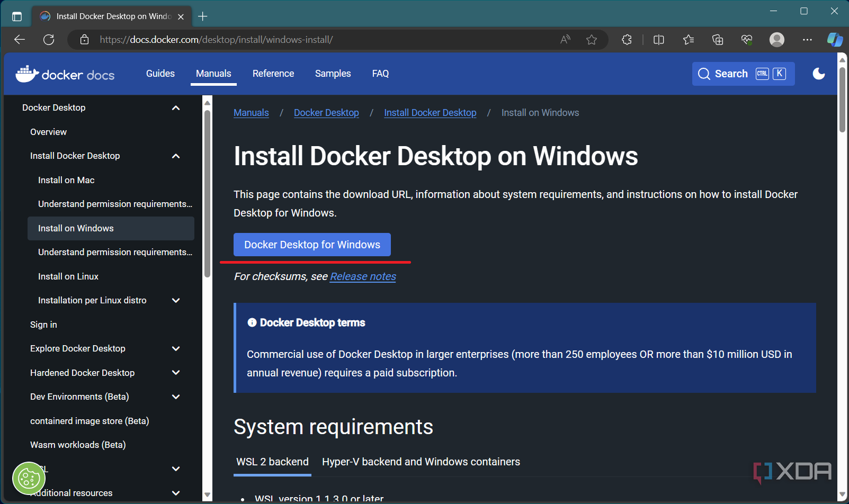849x504 pixels.
Task: Open the tab actions menu icon
Action: click(17, 16)
